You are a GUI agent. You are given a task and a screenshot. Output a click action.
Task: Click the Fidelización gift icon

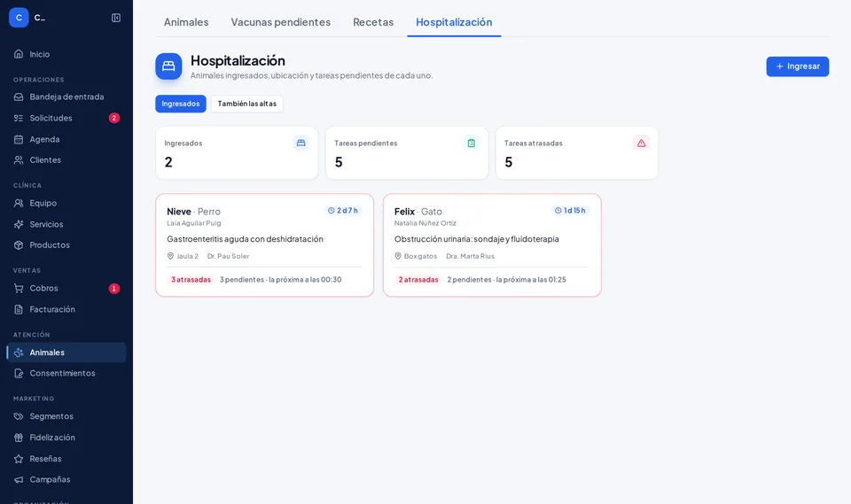tap(19, 438)
